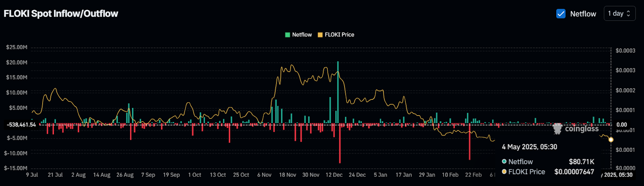Click the right-axis $0.0002 price label
Viewport: 644px width, 186px height.
pyautogui.click(x=625, y=91)
